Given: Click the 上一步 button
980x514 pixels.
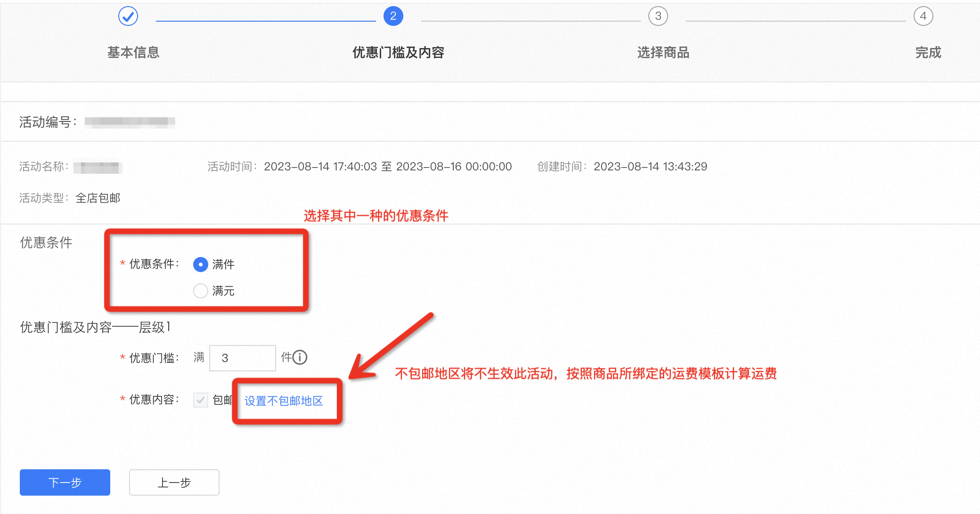Looking at the screenshot, I should coord(174,482).
